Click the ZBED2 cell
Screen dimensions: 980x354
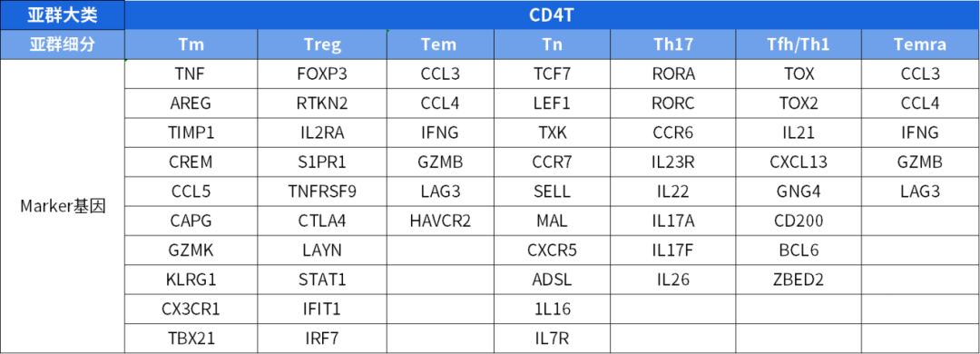[x=799, y=280]
